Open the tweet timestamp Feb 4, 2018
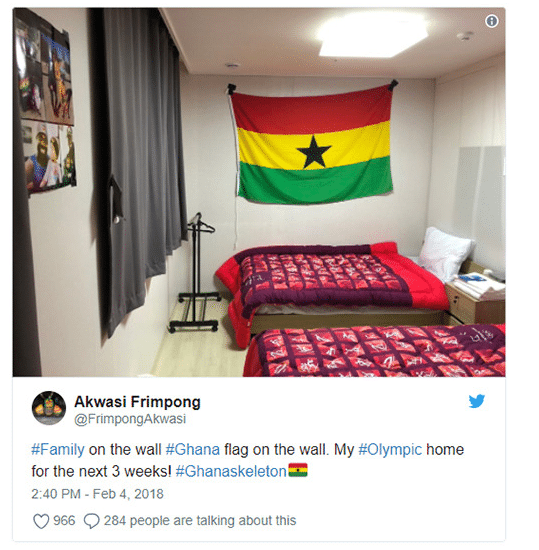The width and height of the screenshot is (539, 550). (97, 494)
